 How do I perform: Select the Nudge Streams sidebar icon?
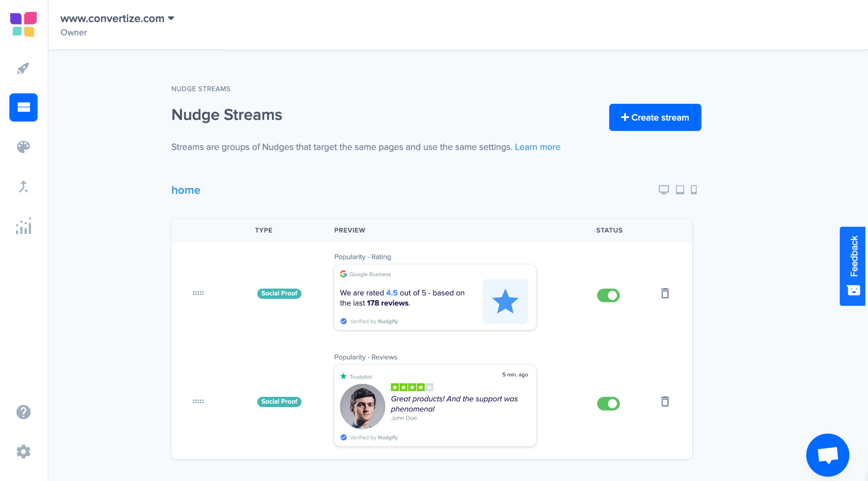point(24,107)
